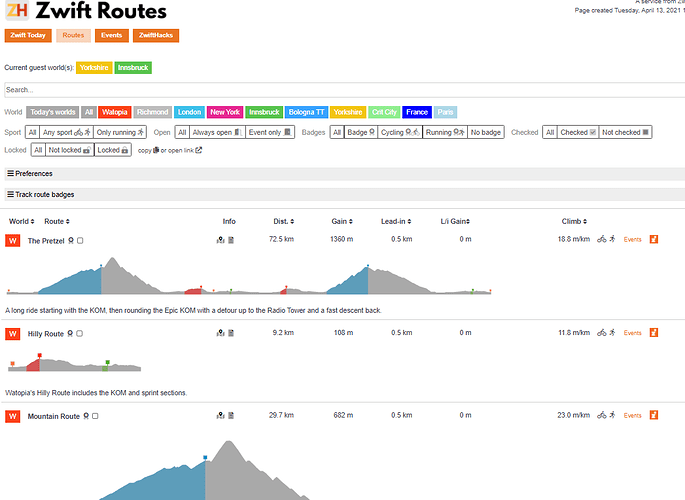Open Mountain Route document info icon

click(x=231, y=415)
